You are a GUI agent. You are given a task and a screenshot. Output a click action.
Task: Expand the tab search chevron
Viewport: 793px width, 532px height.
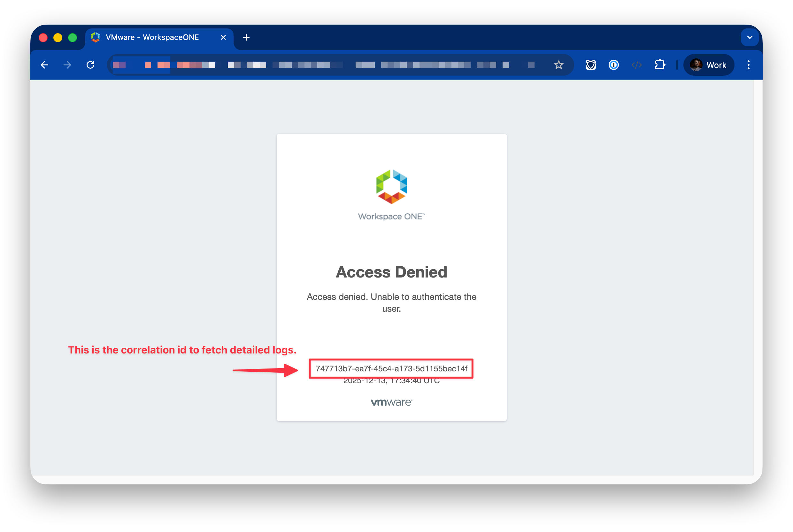(x=750, y=37)
